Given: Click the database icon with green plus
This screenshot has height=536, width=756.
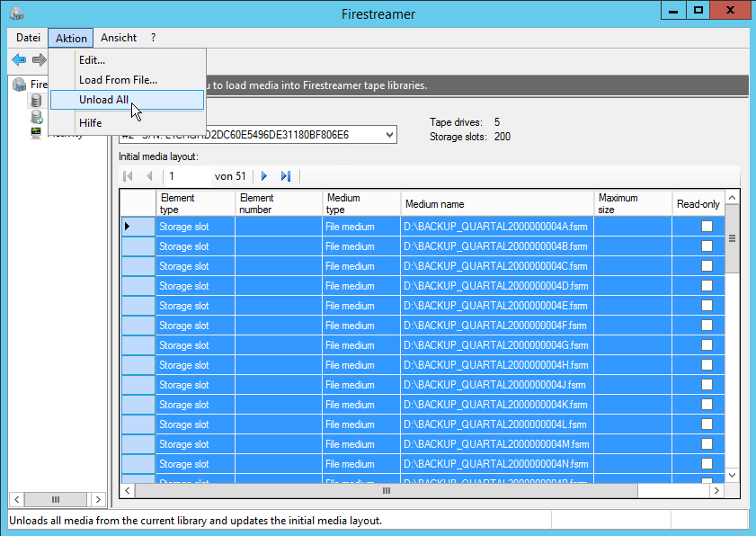Looking at the screenshot, I should click(x=37, y=117).
